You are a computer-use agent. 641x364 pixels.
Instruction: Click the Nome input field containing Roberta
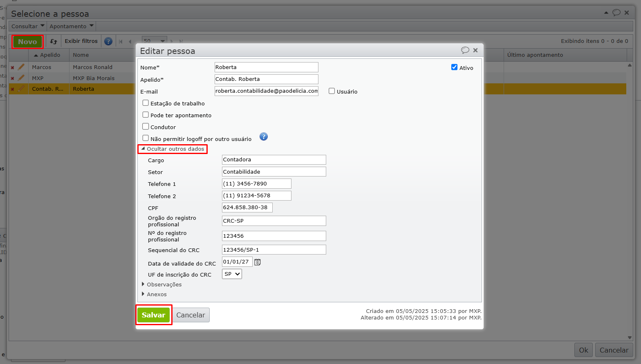click(267, 67)
